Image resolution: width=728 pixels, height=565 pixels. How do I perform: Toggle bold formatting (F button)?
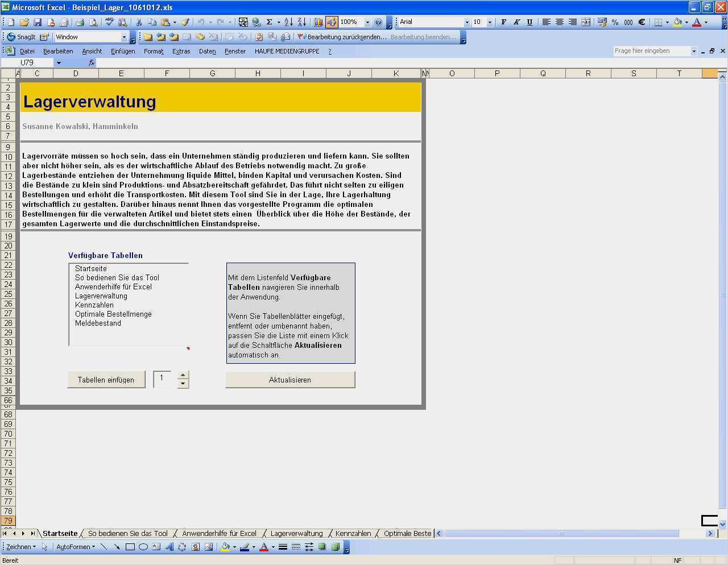[503, 22]
